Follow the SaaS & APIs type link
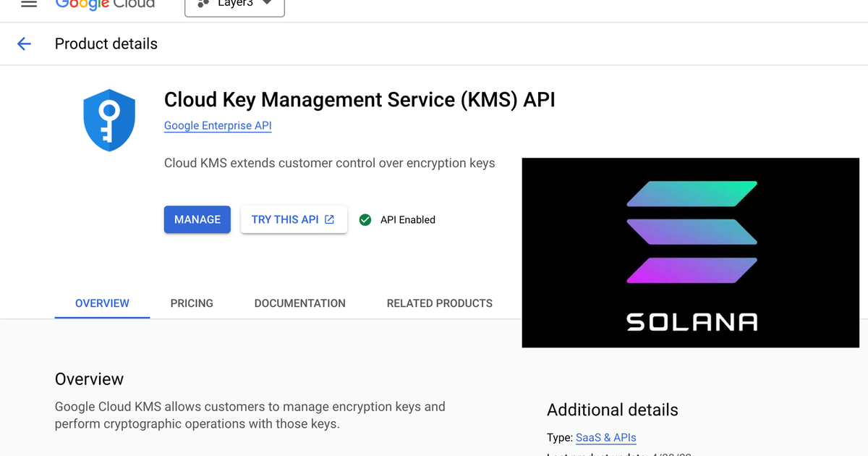Viewport: 868px width, 456px height. pos(605,437)
